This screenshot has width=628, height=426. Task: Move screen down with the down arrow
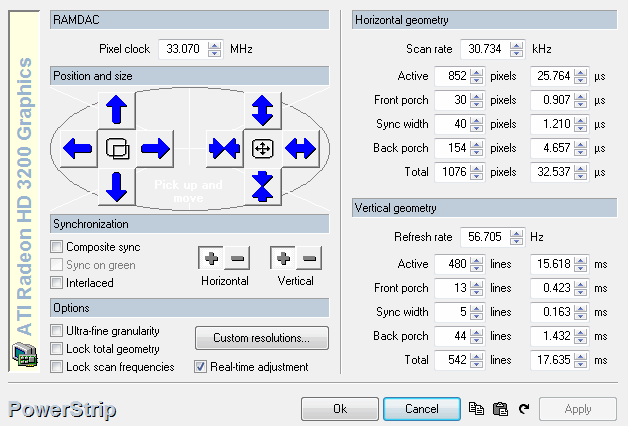click(x=117, y=187)
